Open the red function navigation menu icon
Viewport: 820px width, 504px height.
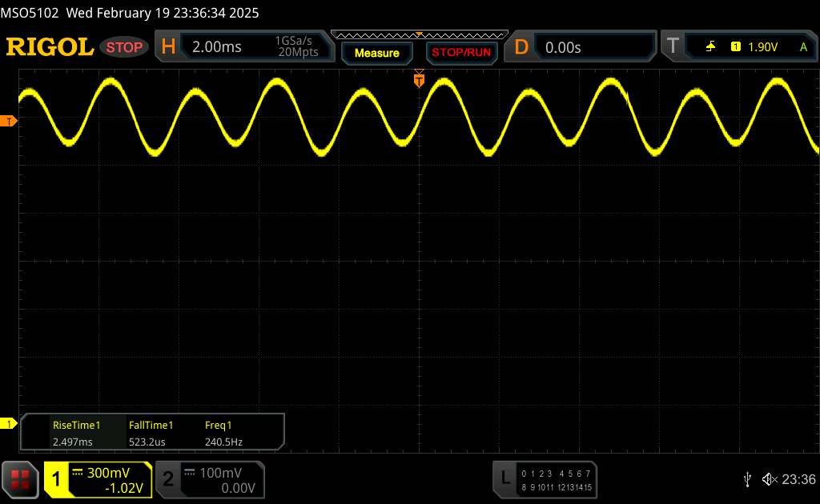coord(20,479)
